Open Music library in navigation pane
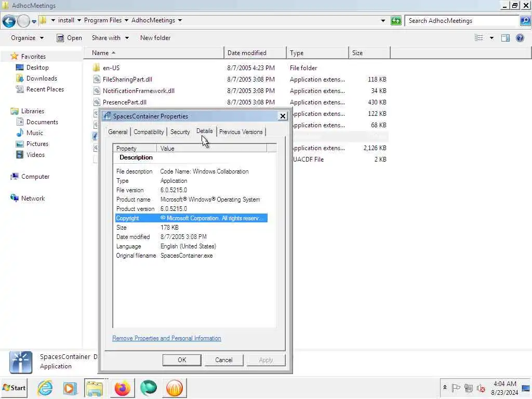This screenshot has height=399, width=532. [35, 132]
